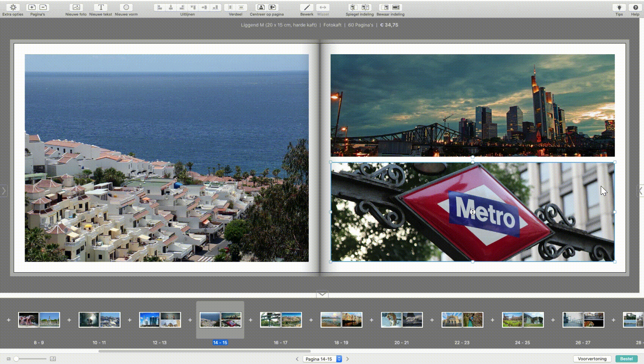Screen dimensions: 644x364
Task: Click the Metro sign photo center handle
Action: (473, 212)
